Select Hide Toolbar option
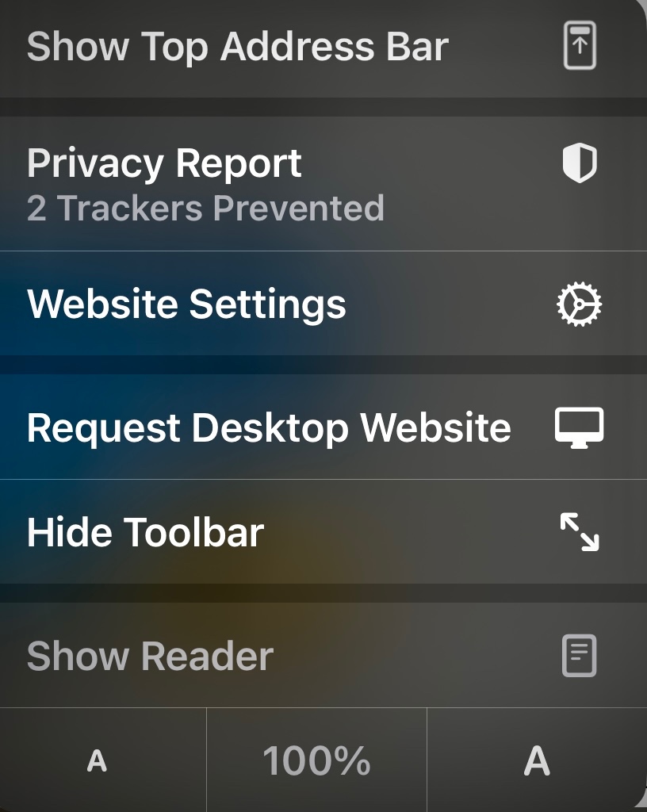647x812 pixels. coord(323,532)
